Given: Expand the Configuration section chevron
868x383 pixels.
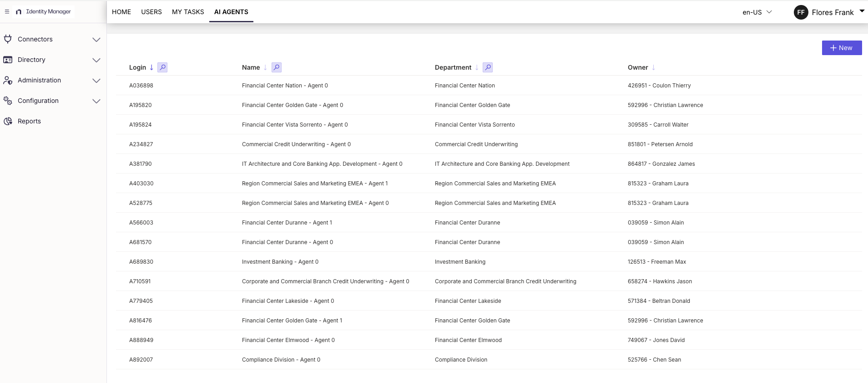Looking at the screenshot, I should (96, 101).
